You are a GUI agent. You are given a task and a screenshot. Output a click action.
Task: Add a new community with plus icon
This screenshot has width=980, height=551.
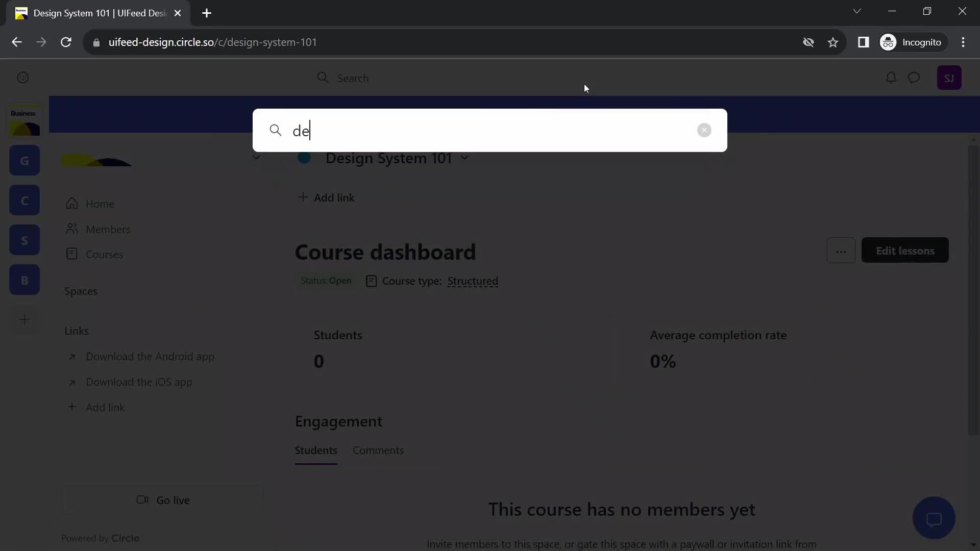tap(24, 320)
